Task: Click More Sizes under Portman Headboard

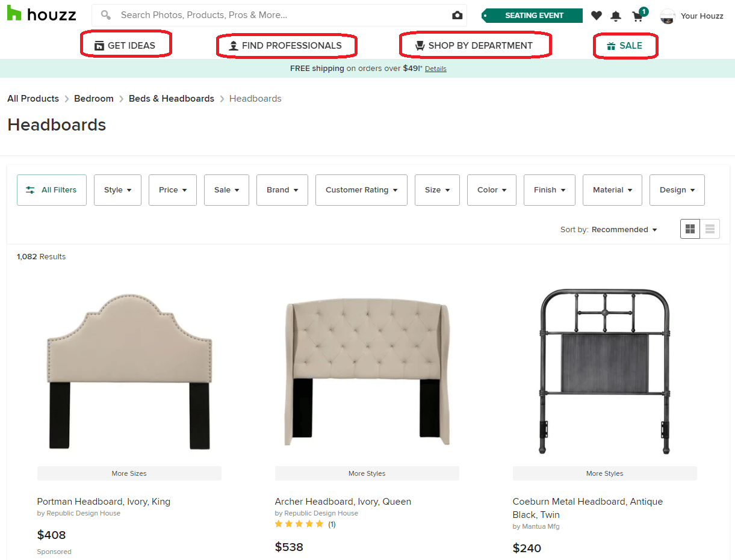Action: tap(129, 473)
